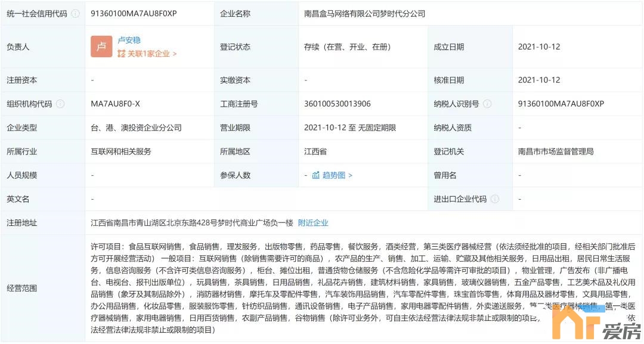Click info icon beside 进出口企业代码
The image size is (644, 344).
tap(495, 199)
